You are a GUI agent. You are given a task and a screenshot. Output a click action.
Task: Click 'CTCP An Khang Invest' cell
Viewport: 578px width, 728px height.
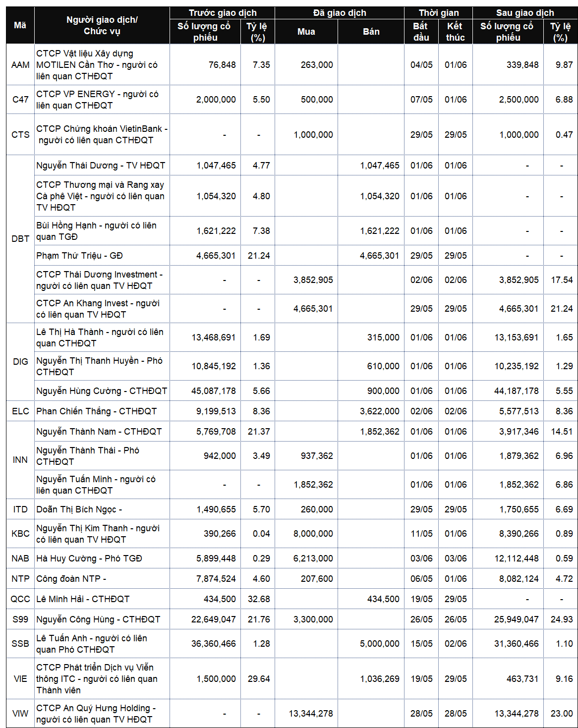coord(102,309)
